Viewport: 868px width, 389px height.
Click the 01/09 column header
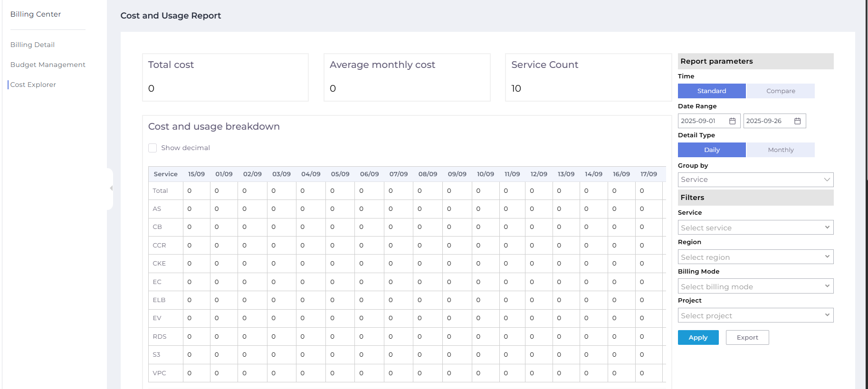coord(224,174)
